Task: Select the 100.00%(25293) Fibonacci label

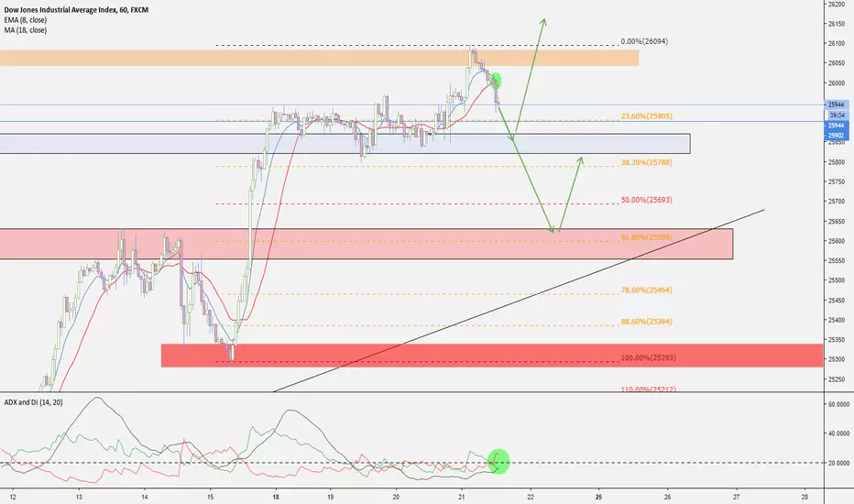Action: (x=648, y=358)
